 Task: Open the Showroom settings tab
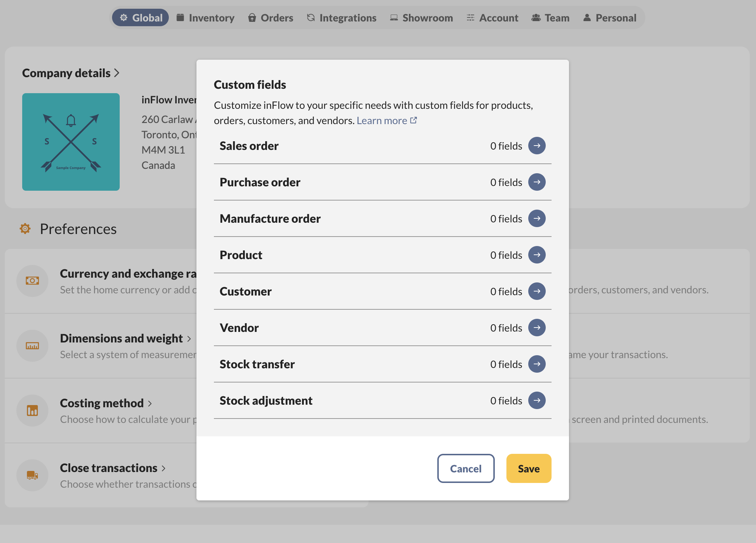pos(421,17)
